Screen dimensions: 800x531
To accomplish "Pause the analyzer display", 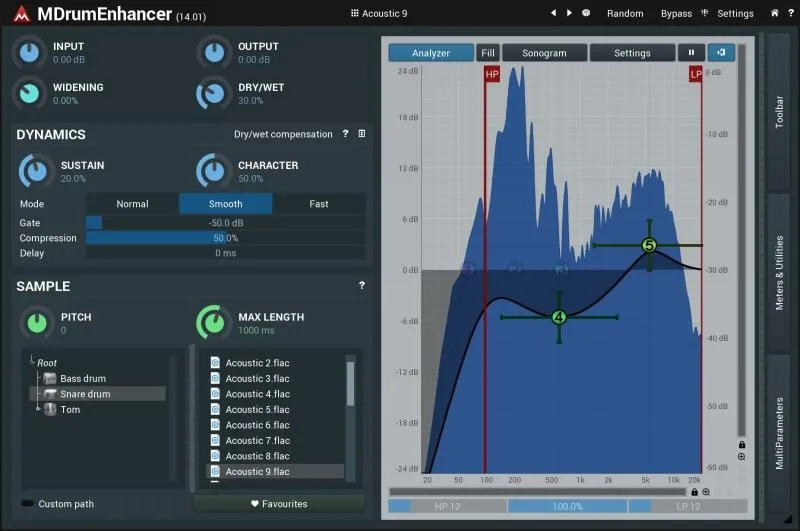I will [691, 53].
